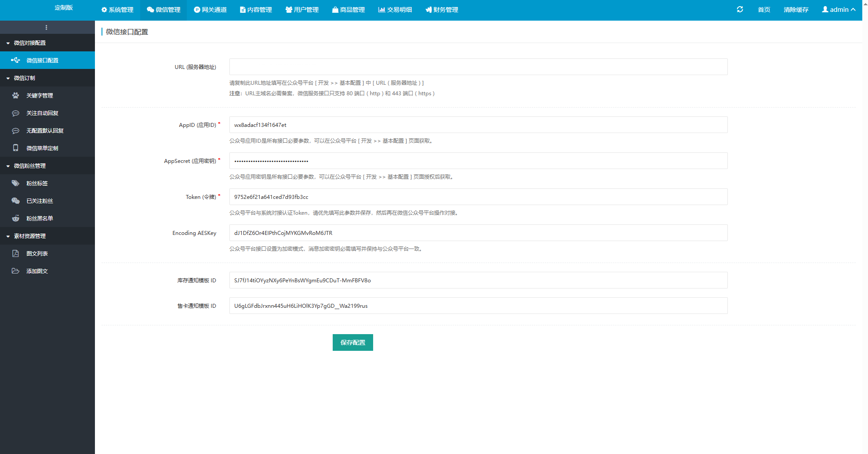
Task: Open 添加图文 with its folder icon
Action: (x=16, y=271)
